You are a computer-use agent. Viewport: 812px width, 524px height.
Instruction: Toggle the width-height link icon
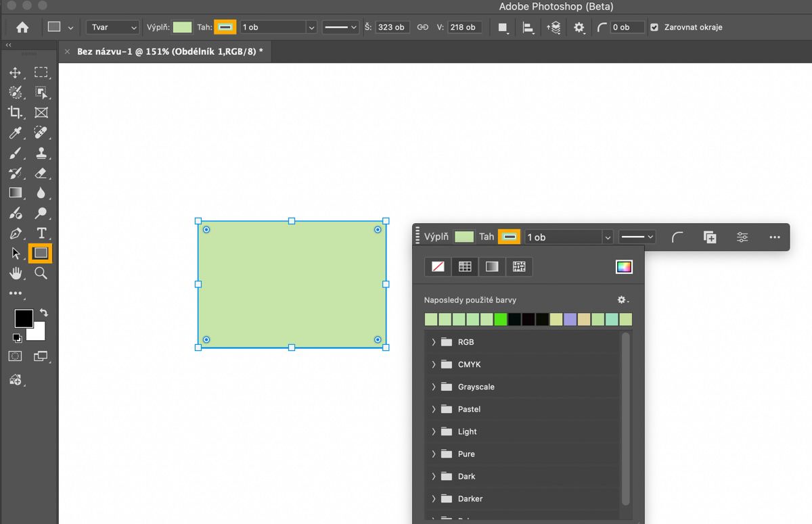coord(423,28)
